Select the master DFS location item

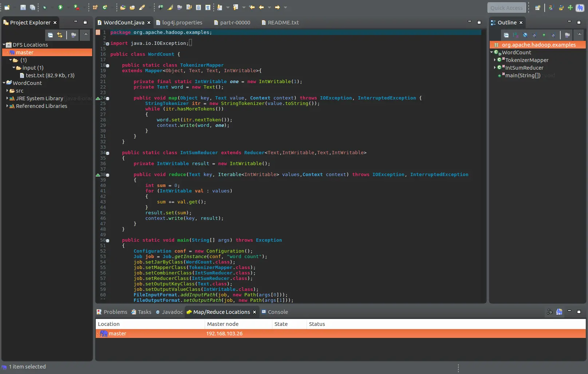tap(47, 52)
